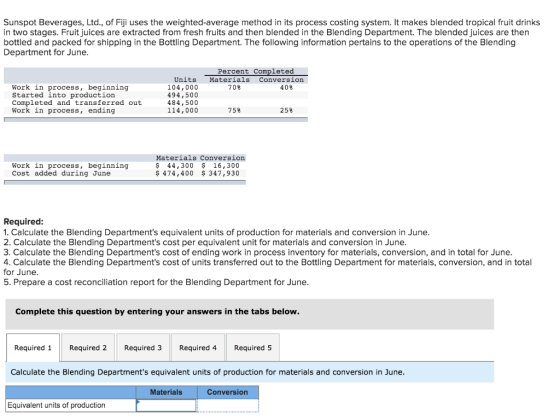Click the Started into production units 494,500
The image size is (560, 420).
(182, 95)
